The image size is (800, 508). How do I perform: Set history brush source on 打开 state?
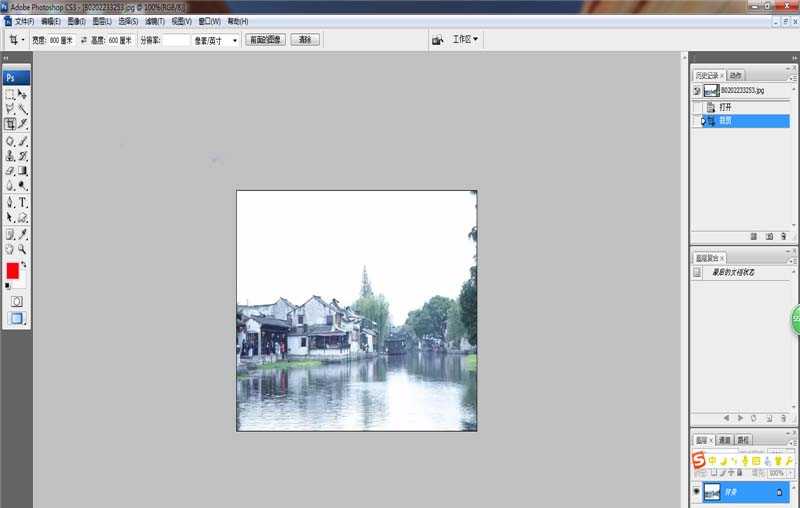(697, 107)
